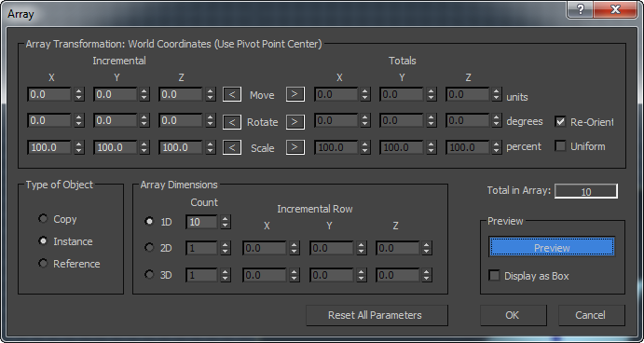The image size is (644, 343).
Task: Click the left arrow button beside Move
Action: [232, 94]
